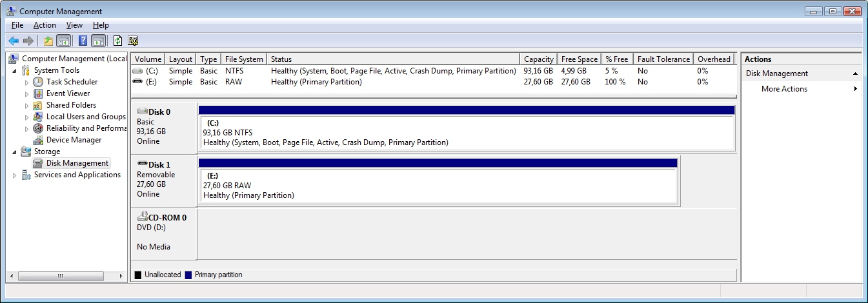Click the '4,99 GB' free space cell
The width and height of the screenshot is (868, 303).
pos(574,70)
